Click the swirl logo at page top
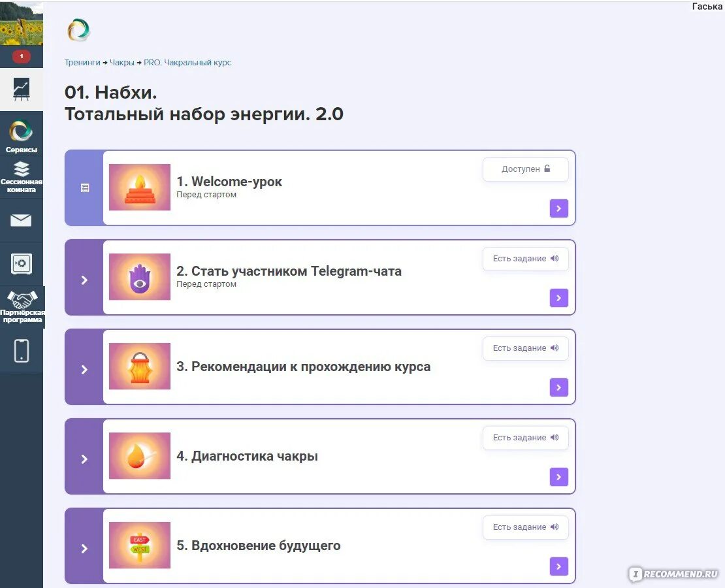Screen dimensions: 725x588 click(78, 30)
